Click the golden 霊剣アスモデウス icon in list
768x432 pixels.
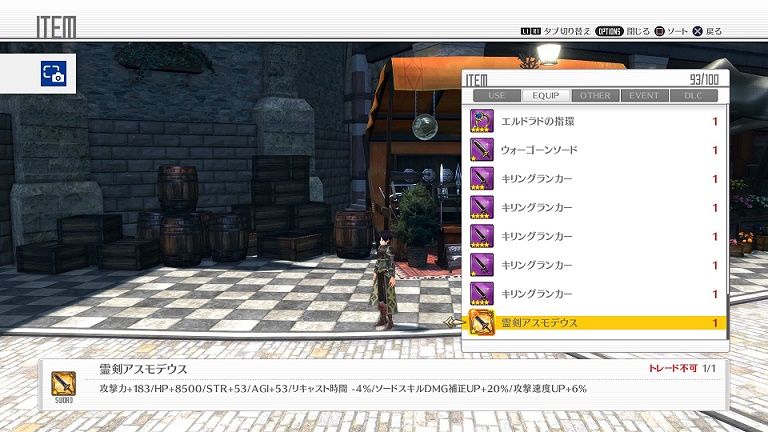pos(481,322)
